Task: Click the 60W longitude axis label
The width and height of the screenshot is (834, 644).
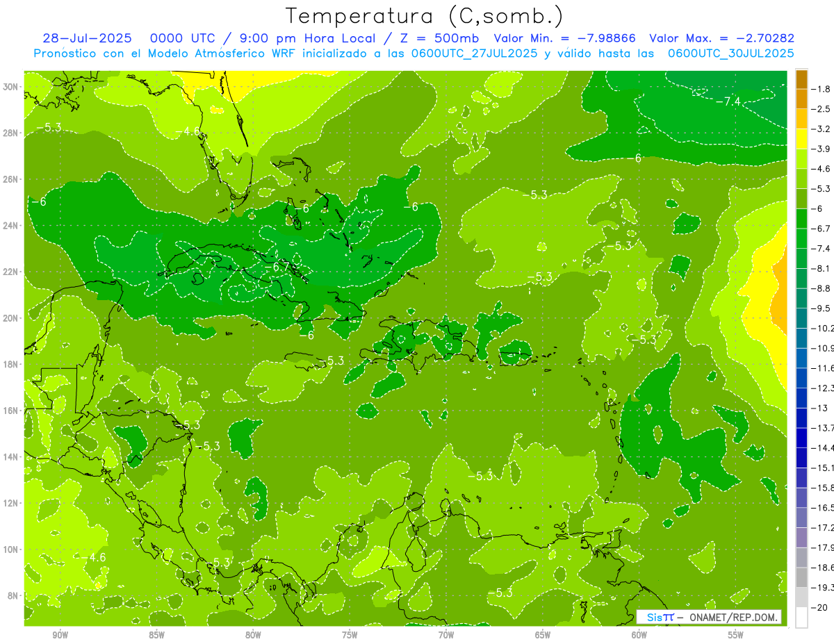Action: [x=639, y=635]
